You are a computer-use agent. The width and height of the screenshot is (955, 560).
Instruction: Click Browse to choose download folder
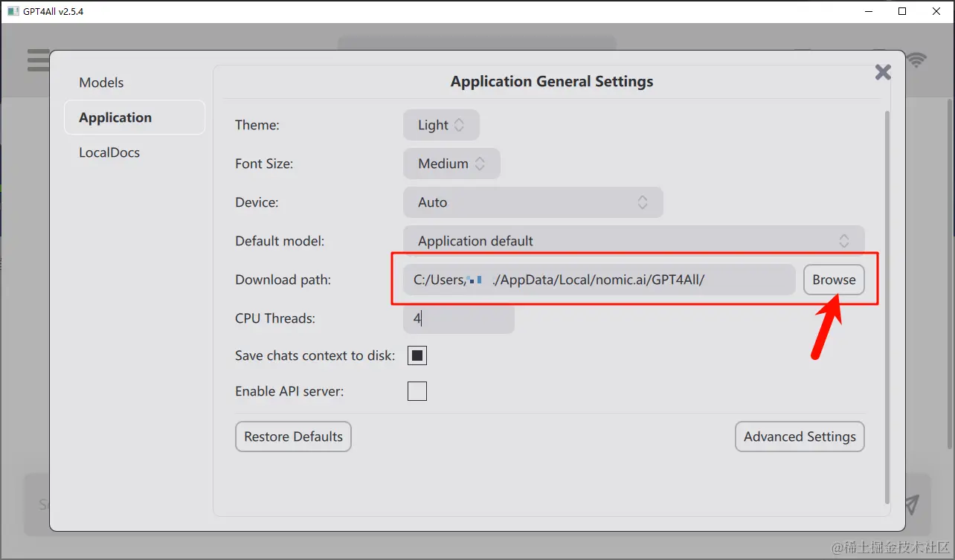pyautogui.click(x=834, y=280)
